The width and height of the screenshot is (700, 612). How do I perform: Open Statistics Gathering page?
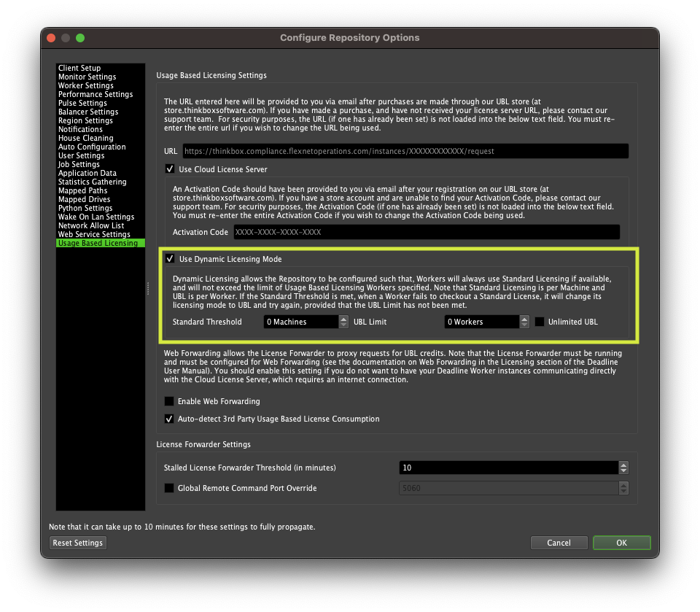pyautogui.click(x=93, y=182)
